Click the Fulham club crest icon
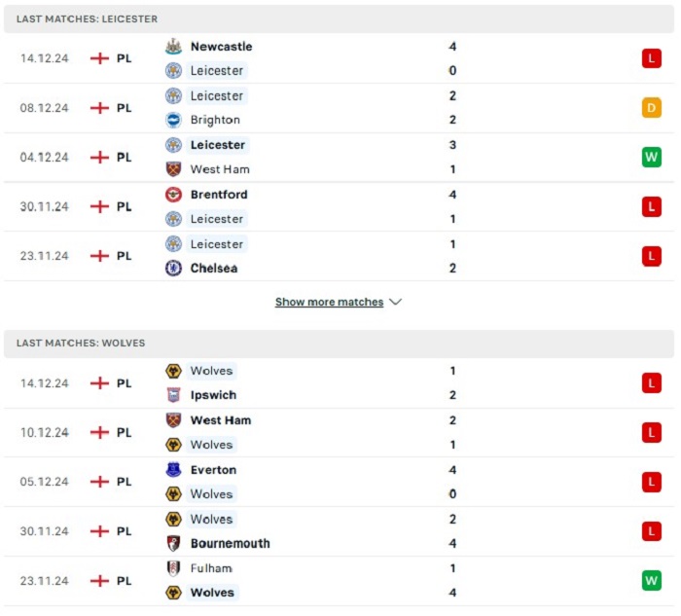 pyautogui.click(x=173, y=568)
